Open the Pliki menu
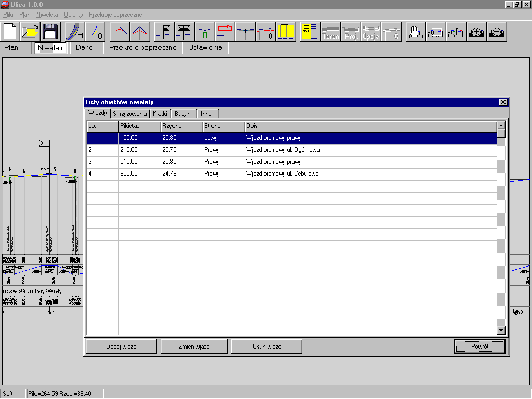The height and width of the screenshot is (399, 532). [9, 15]
